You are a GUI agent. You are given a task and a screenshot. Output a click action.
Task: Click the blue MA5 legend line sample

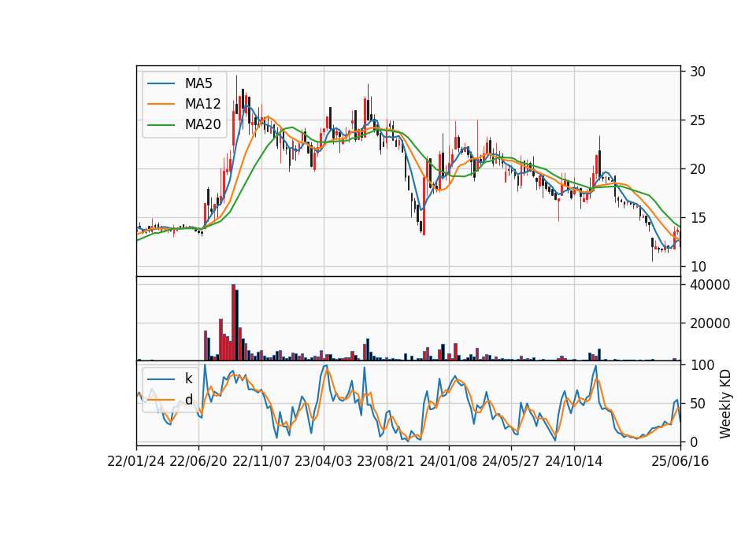click(x=161, y=83)
